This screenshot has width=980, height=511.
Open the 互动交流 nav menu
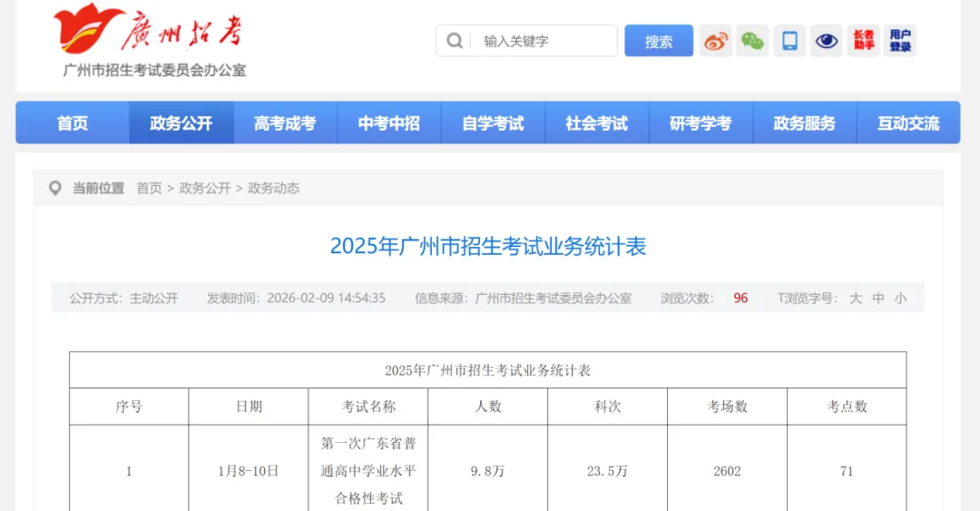pyautogui.click(x=908, y=123)
